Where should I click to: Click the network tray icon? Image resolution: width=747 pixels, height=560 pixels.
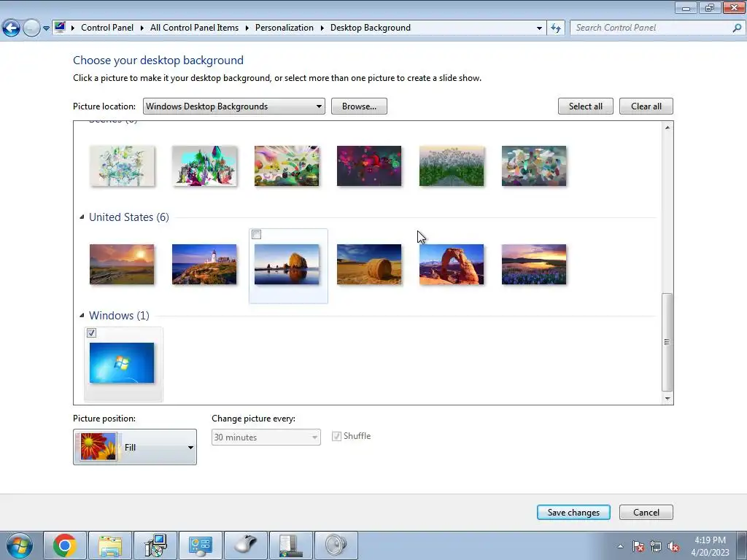(656, 546)
